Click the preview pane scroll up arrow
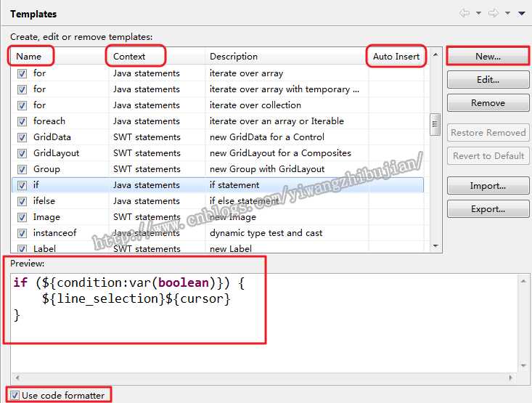This screenshot has height=403, width=532. coord(523,281)
